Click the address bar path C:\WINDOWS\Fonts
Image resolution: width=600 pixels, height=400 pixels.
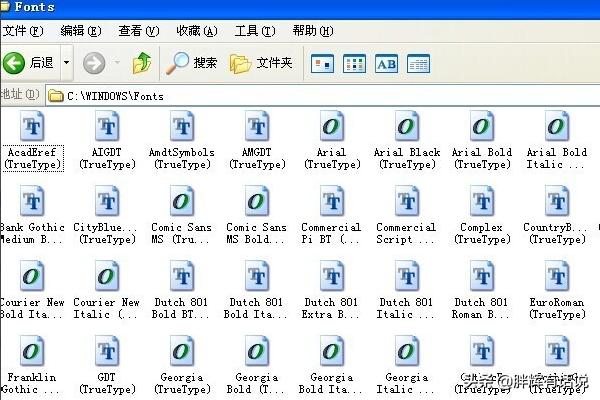[x=115, y=96]
